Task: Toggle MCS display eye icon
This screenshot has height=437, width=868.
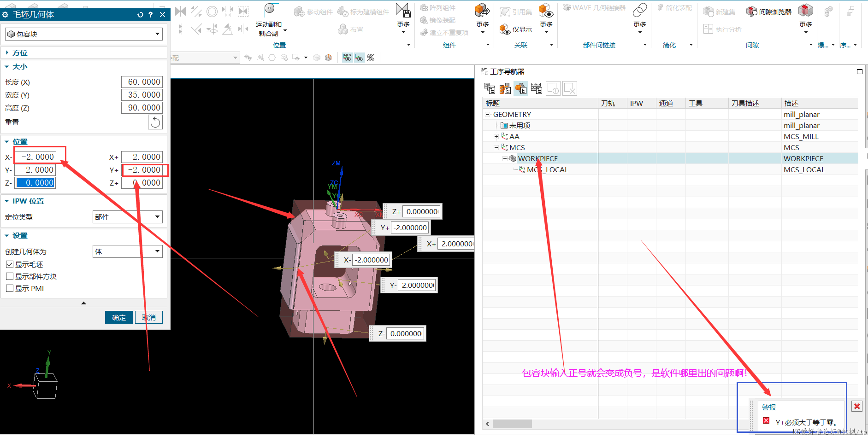Action: click(x=348, y=58)
